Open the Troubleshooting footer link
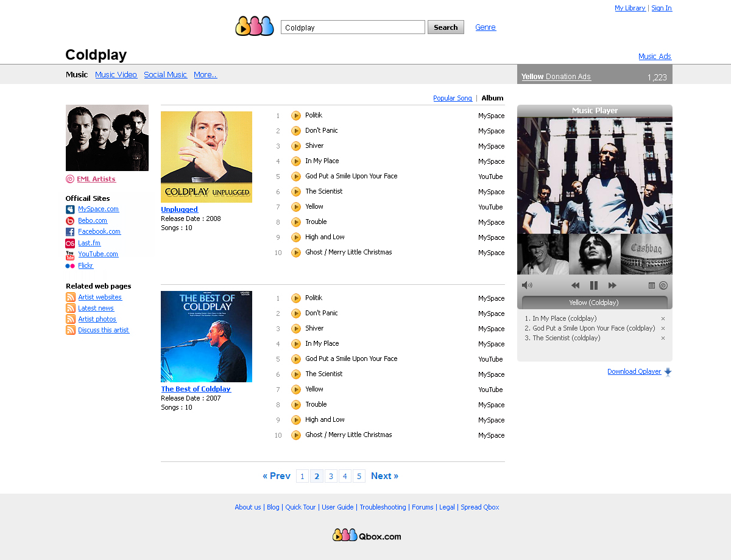Viewport: 731px width, 560px height. (x=383, y=507)
